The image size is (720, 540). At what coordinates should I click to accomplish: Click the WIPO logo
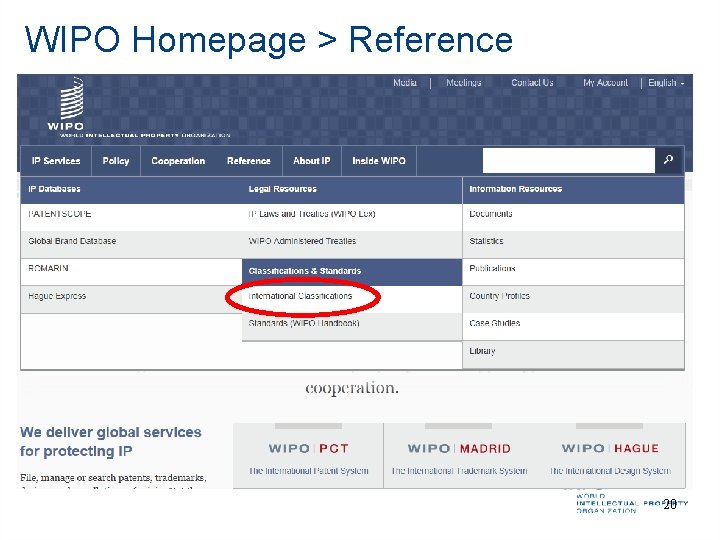pos(66,104)
